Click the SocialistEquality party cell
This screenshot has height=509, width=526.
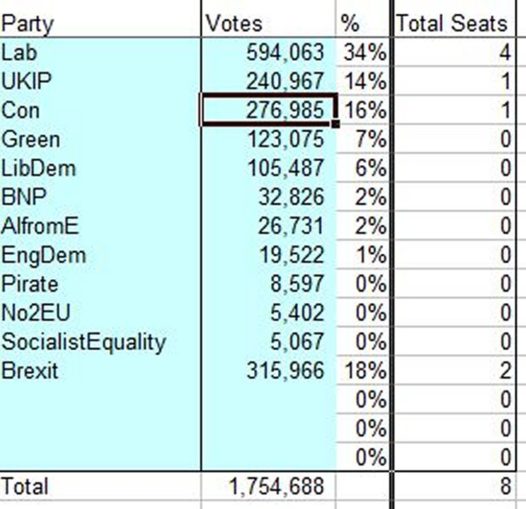point(100,342)
